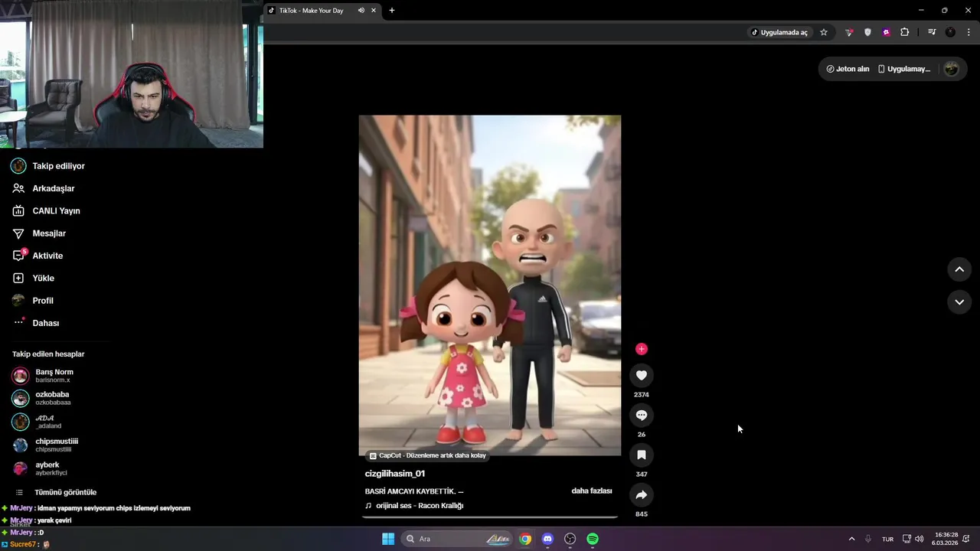Click Uygulamay... get app button
980x551 pixels.
point(903,69)
